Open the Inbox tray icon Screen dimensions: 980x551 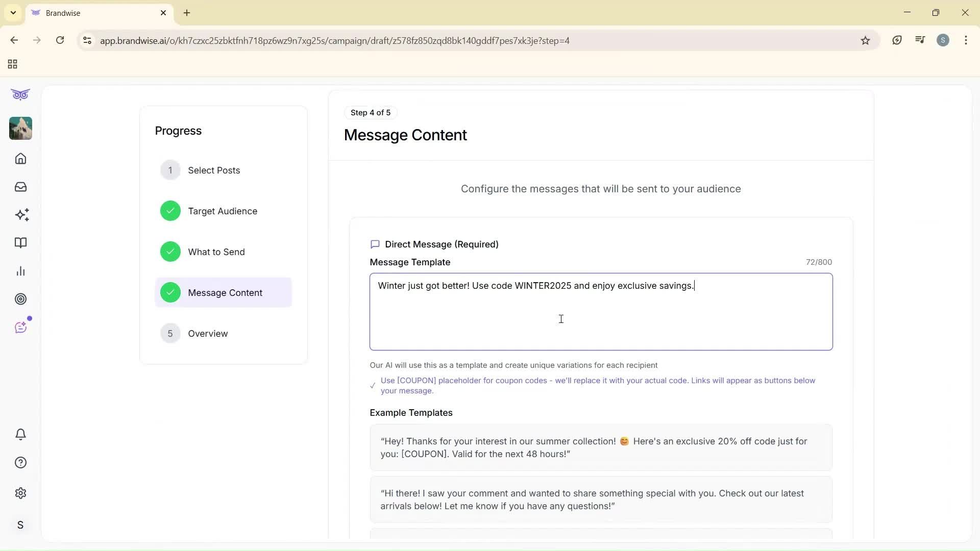(20, 187)
